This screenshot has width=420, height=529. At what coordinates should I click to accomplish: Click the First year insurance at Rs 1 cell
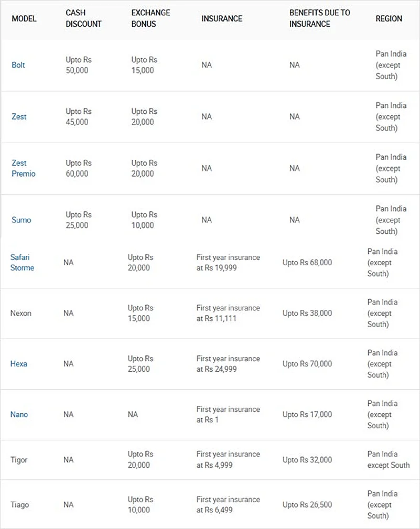coord(228,414)
